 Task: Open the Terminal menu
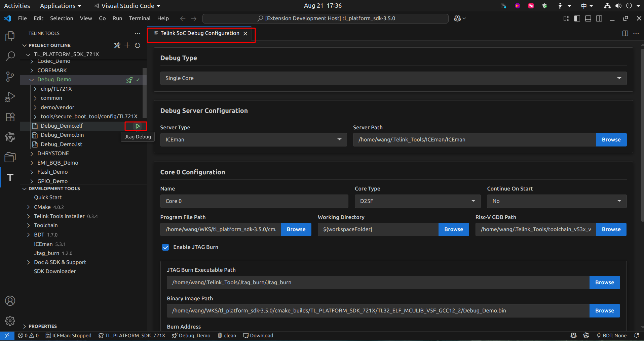pyautogui.click(x=140, y=18)
